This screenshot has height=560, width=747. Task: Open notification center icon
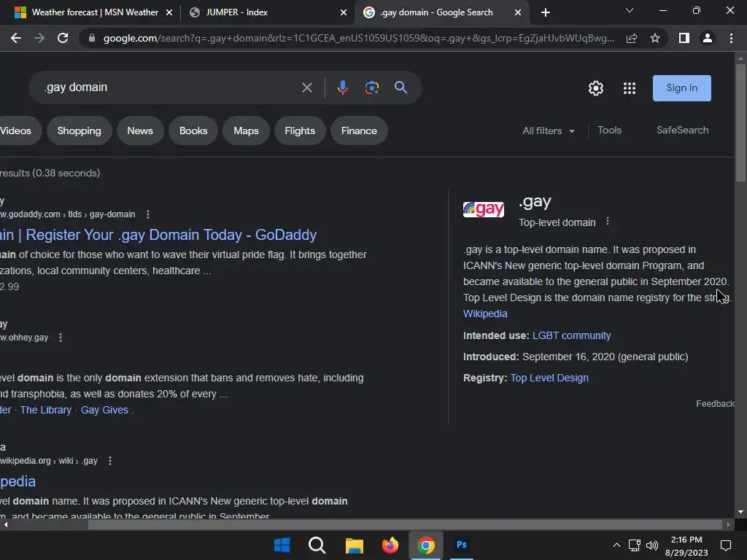(726, 545)
